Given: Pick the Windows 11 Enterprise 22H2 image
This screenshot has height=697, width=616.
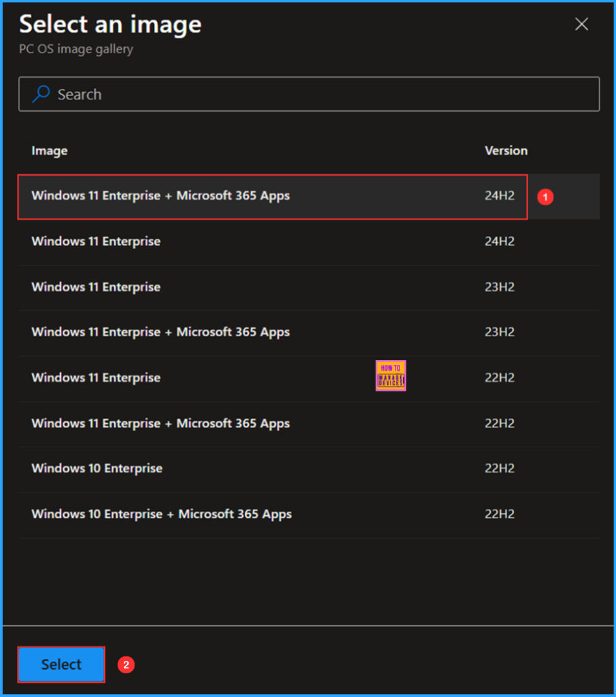Looking at the screenshot, I should (309, 378).
